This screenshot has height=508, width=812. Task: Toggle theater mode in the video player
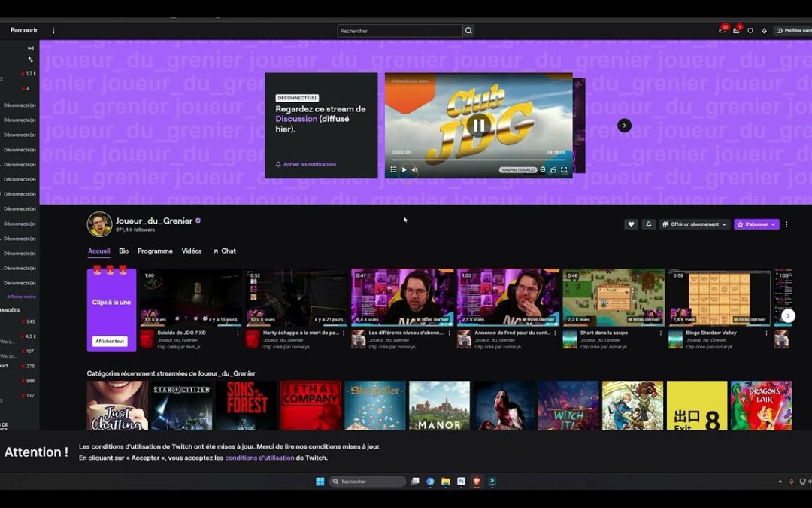(x=553, y=169)
